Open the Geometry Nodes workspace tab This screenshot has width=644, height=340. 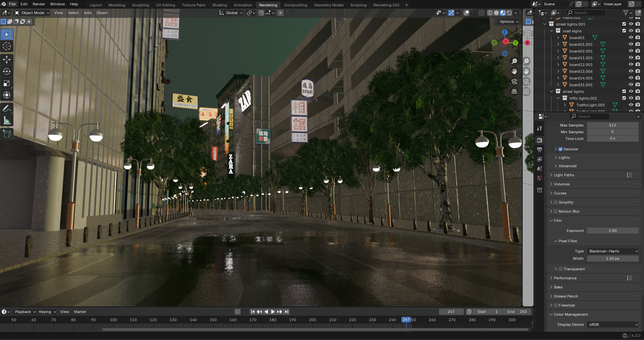pos(329,5)
